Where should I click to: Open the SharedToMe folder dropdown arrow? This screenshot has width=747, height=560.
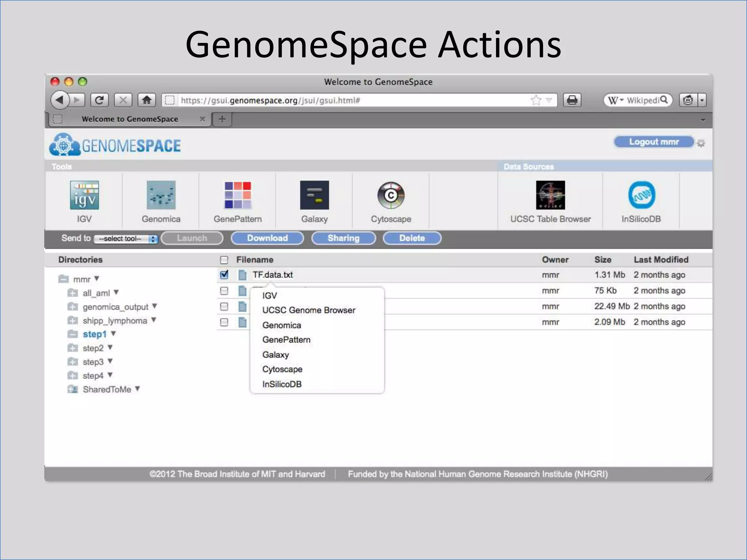pyautogui.click(x=138, y=389)
